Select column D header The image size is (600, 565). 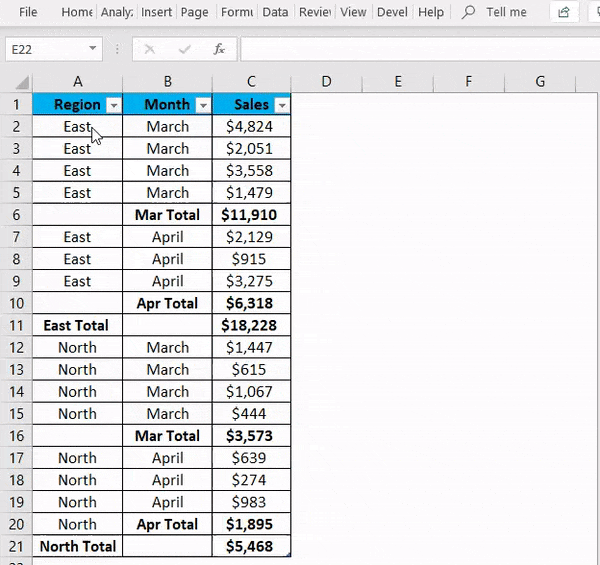[x=326, y=81]
